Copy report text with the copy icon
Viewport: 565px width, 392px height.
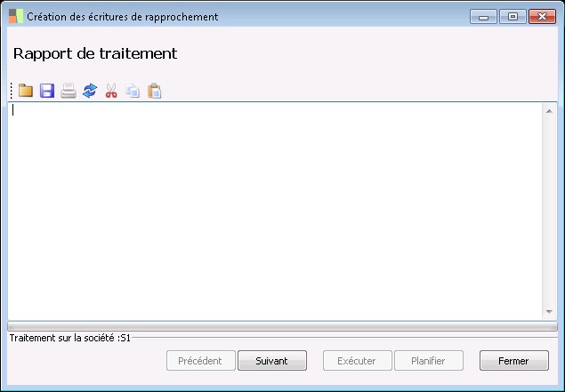[x=133, y=91]
